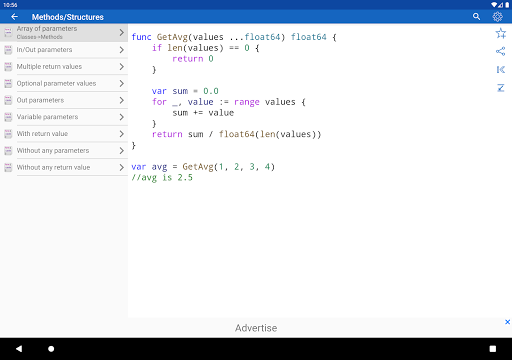Tap Android recent apps square
Screen dimensions: 512x360
pyautogui.click(x=493, y=349)
